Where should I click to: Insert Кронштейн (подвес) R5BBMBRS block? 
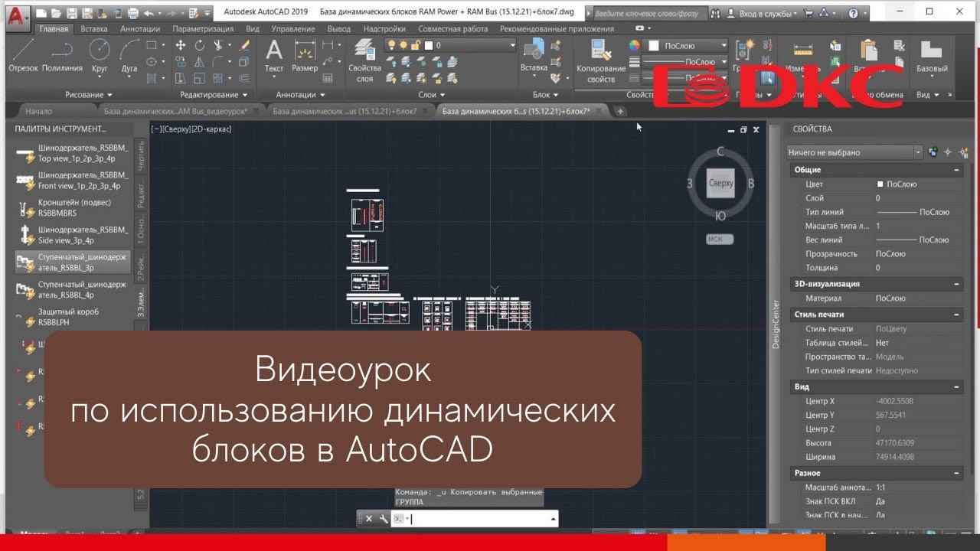(x=73, y=207)
